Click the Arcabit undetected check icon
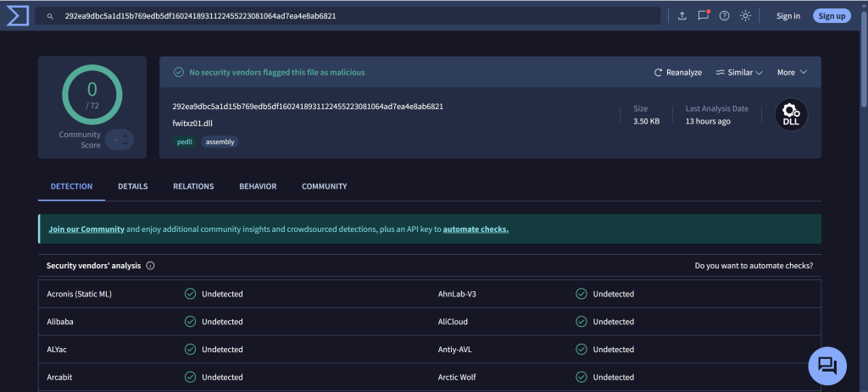The height and width of the screenshot is (392, 868). point(191,377)
